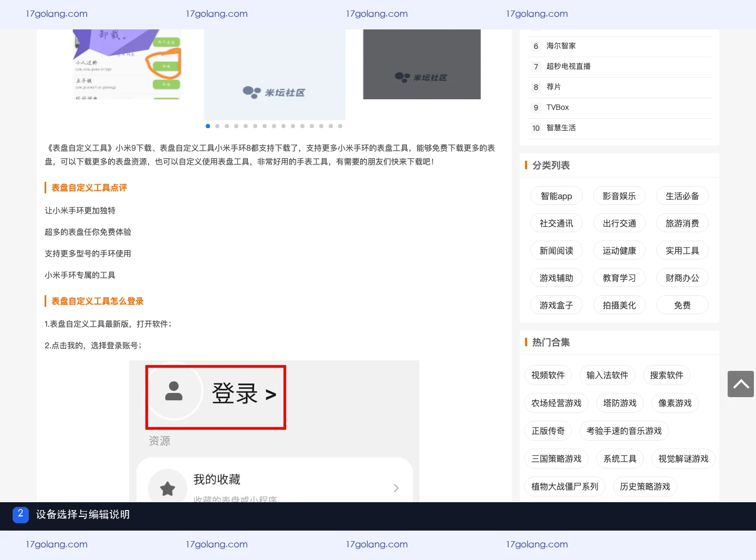
Task: Open the 三国策略游戏 collection
Action: (x=556, y=459)
